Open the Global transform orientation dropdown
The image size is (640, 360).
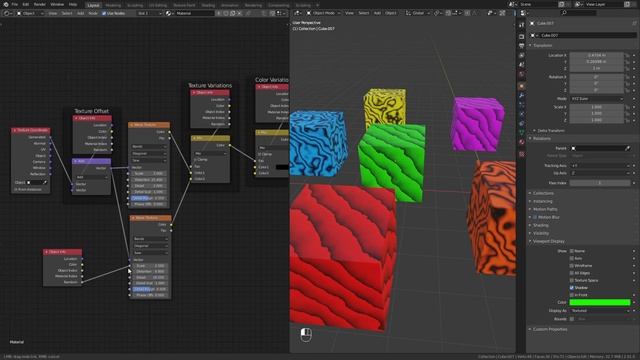coord(418,13)
